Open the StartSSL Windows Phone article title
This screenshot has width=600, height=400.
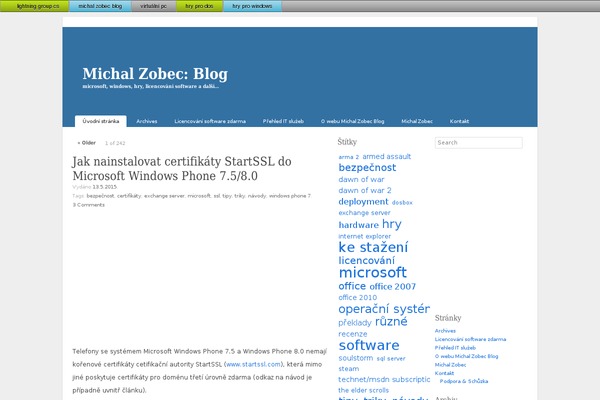point(182,168)
